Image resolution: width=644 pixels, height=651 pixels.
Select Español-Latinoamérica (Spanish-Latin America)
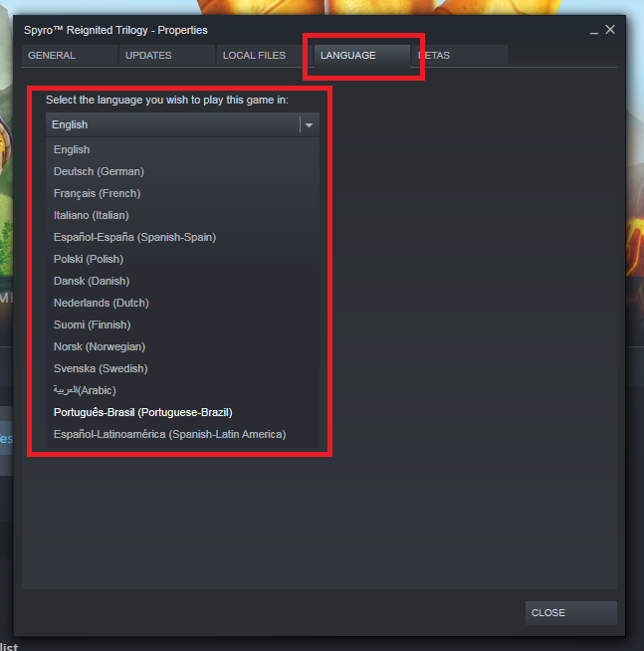[x=182, y=434]
